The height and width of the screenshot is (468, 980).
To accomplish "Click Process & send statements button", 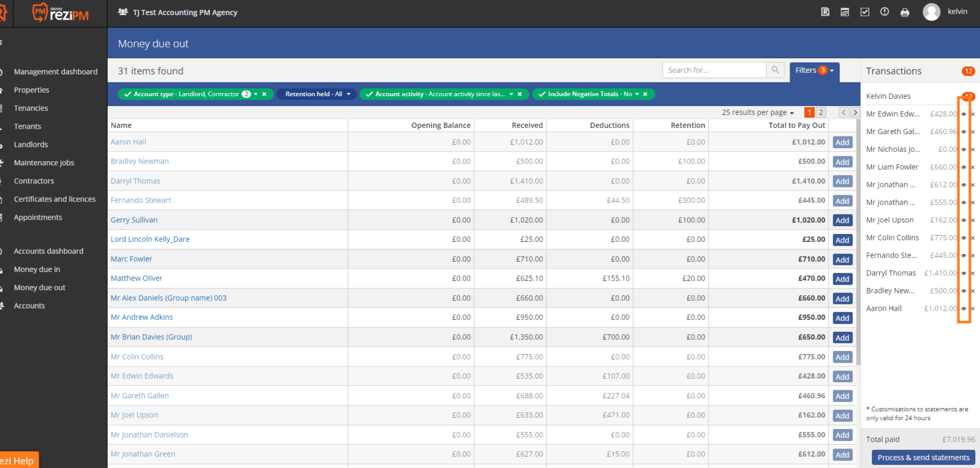I will (923, 458).
